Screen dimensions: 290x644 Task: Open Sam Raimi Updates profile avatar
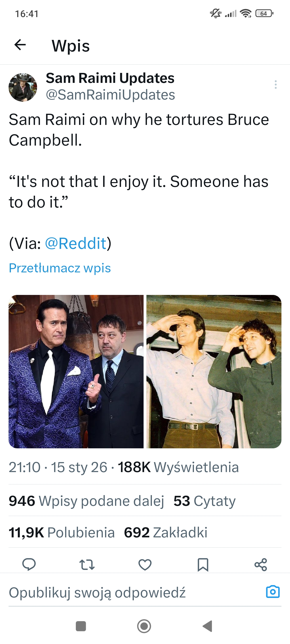[x=23, y=87]
